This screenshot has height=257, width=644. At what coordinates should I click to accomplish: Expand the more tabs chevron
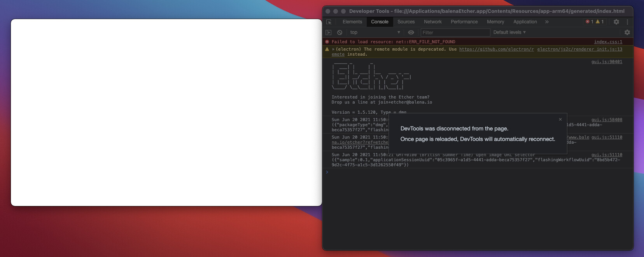[547, 22]
